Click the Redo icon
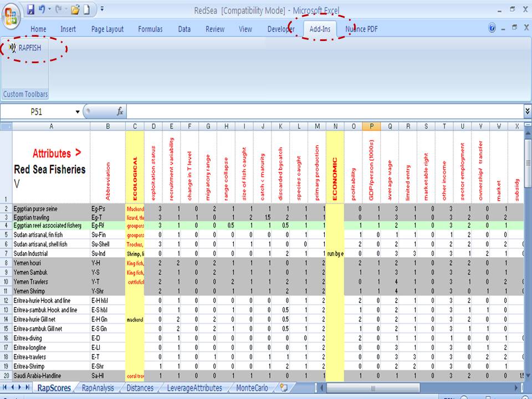 pyautogui.click(x=58, y=9)
